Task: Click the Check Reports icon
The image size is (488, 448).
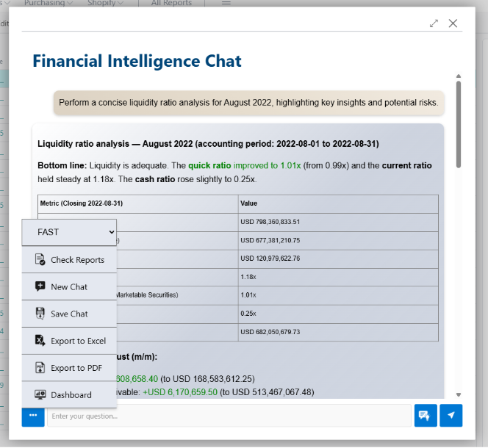Action: (40, 260)
